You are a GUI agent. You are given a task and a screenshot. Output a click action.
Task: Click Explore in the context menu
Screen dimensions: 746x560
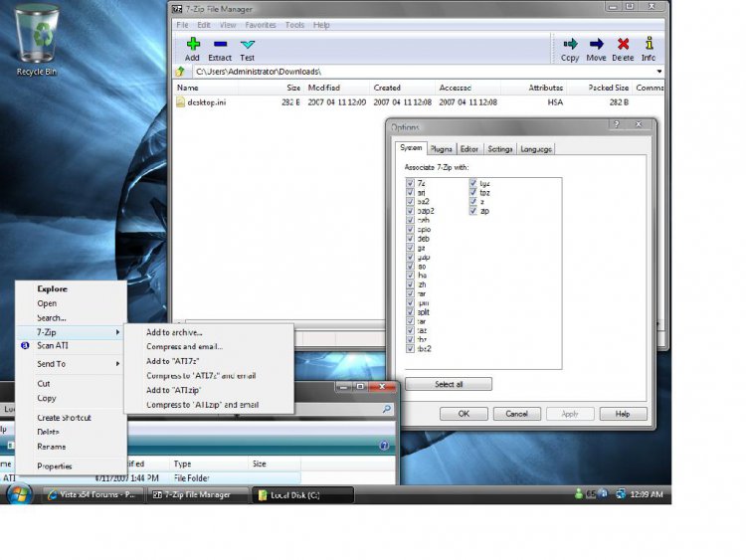(x=53, y=288)
